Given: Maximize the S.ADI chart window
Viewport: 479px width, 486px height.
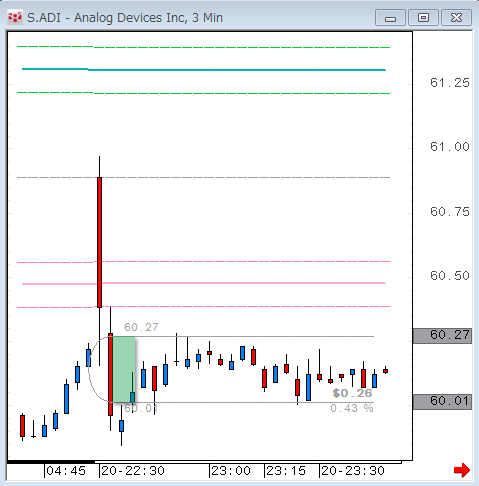Looking at the screenshot, I should point(423,18).
